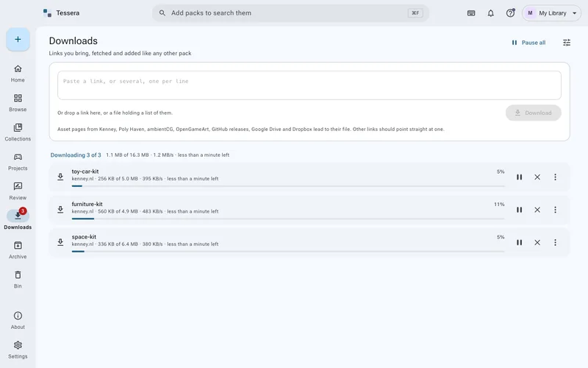Open more options for space-kit
Image resolution: width=588 pixels, height=368 pixels.
coord(555,242)
